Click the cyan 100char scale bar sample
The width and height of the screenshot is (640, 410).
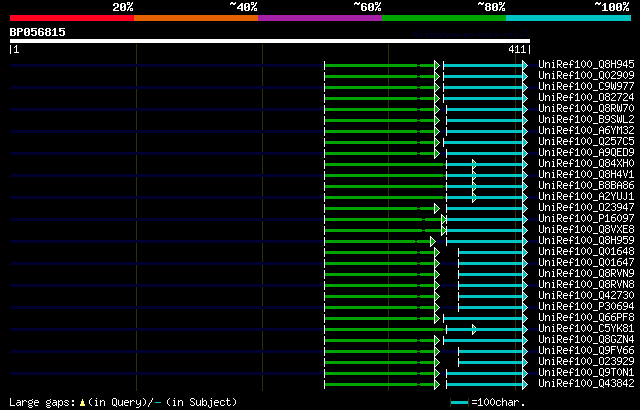point(460,403)
